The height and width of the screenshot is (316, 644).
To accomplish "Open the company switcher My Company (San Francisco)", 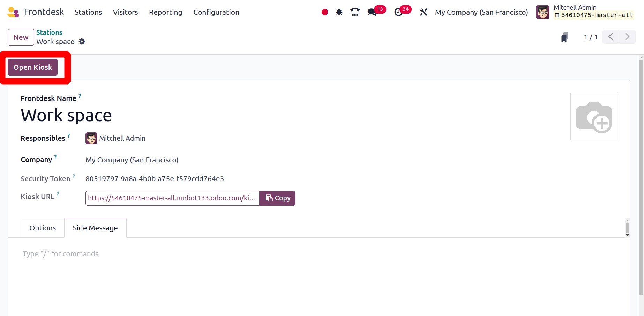I will click(x=481, y=12).
